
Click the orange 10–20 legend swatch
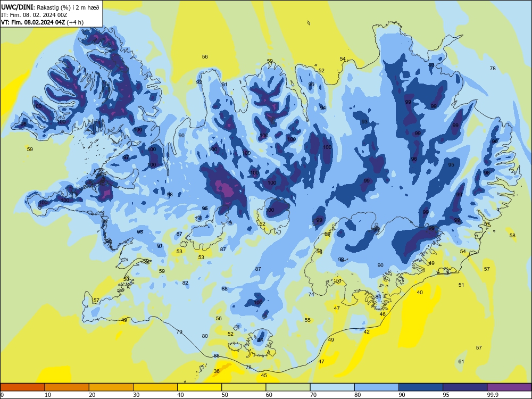pyautogui.click(x=67, y=387)
